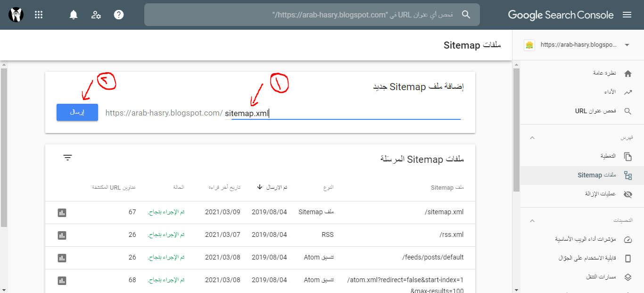Open the notifications bell
Viewport: 644px width, 293px height.
coord(74,15)
